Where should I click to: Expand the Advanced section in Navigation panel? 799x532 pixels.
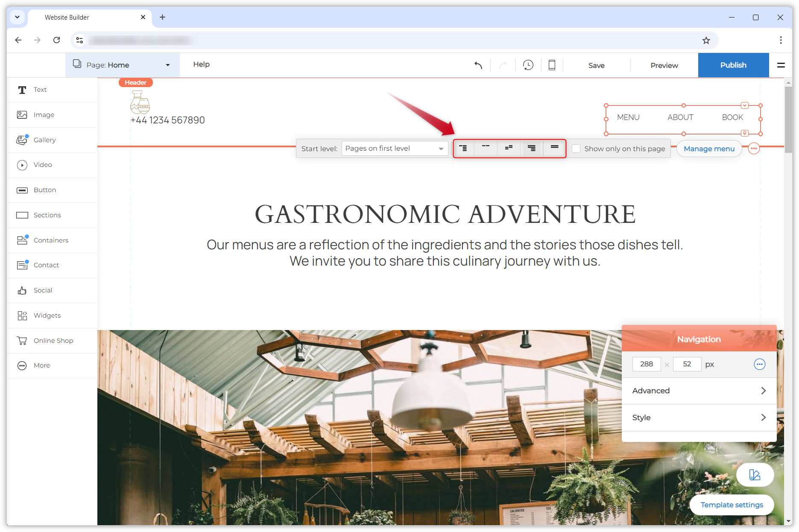(x=699, y=390)
